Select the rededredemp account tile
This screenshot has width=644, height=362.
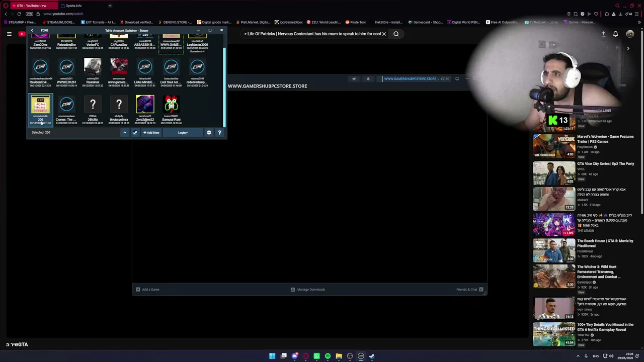(197, 73)
